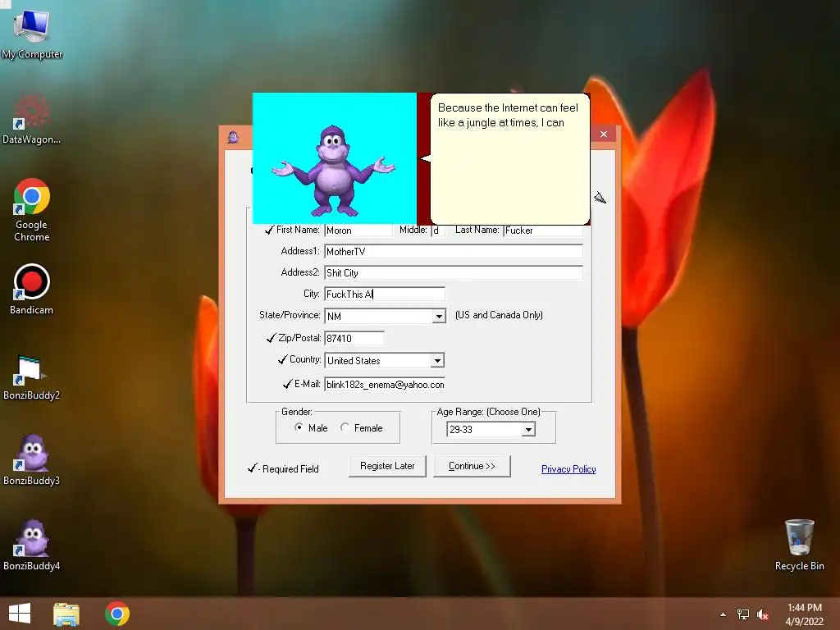Image resolution: width=840 pixels, height=630 pixels.
Task: Click the paper airplane icon beside speech bubble
Action: (x=600, y=199)
